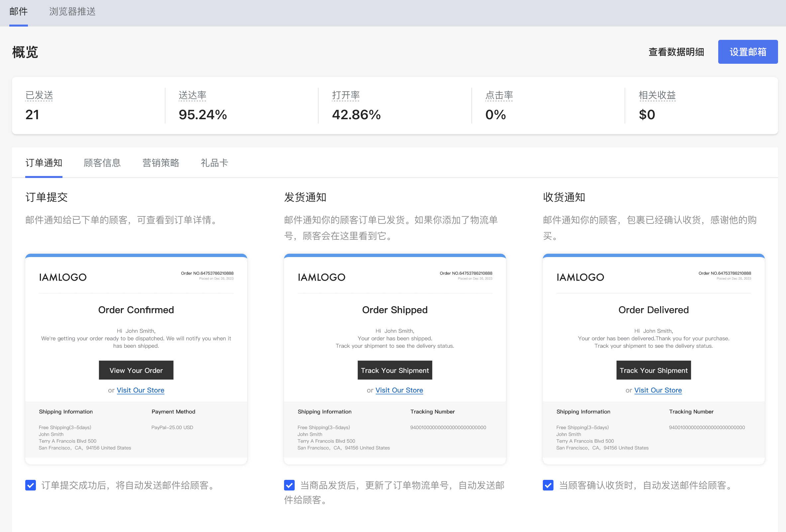Click IAMLOGO in the Order Shipped template
Screen dimensions: 786x532
coord(321,277)
